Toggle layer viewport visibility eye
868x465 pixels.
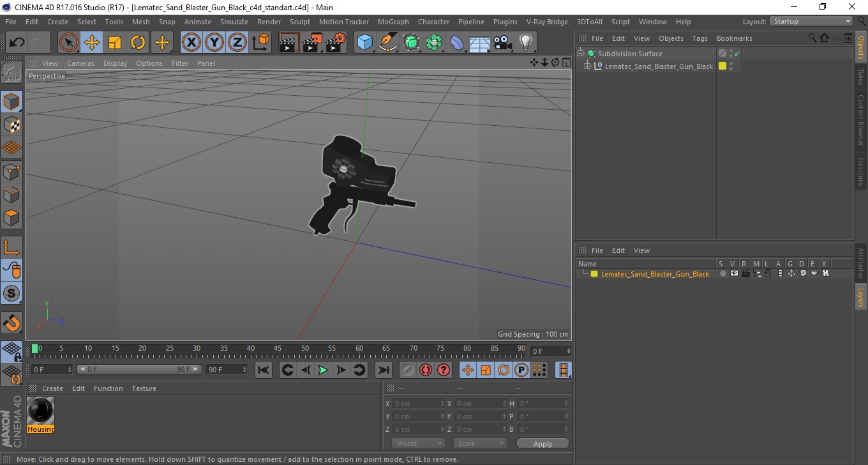pyautogui.click(x=734, y=273)
